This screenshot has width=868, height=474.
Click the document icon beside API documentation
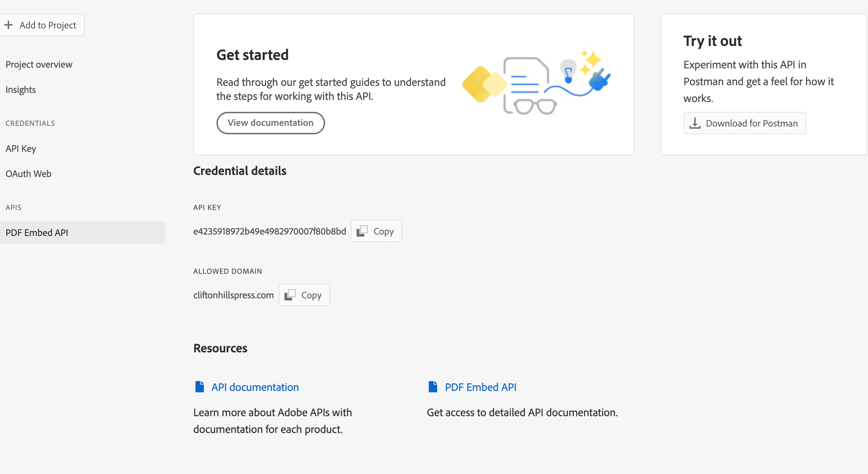[200, 387]
